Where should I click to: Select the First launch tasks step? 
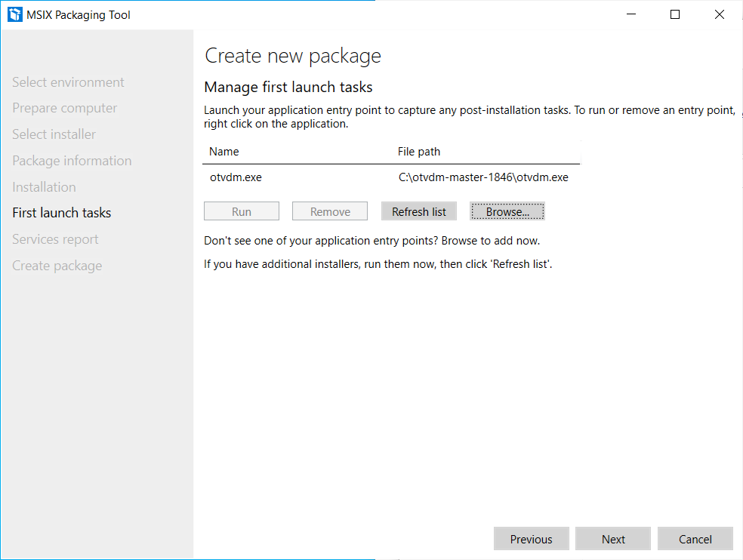[x=62, y=213]
